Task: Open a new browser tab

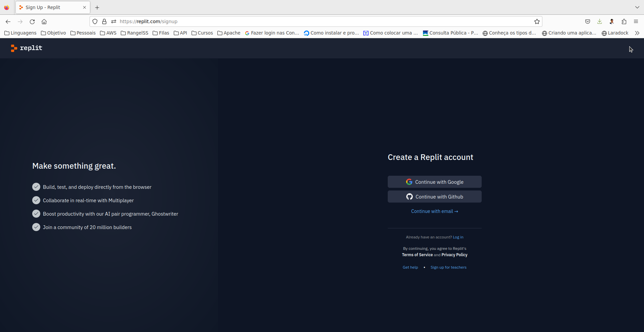Action: click(97, 7)
